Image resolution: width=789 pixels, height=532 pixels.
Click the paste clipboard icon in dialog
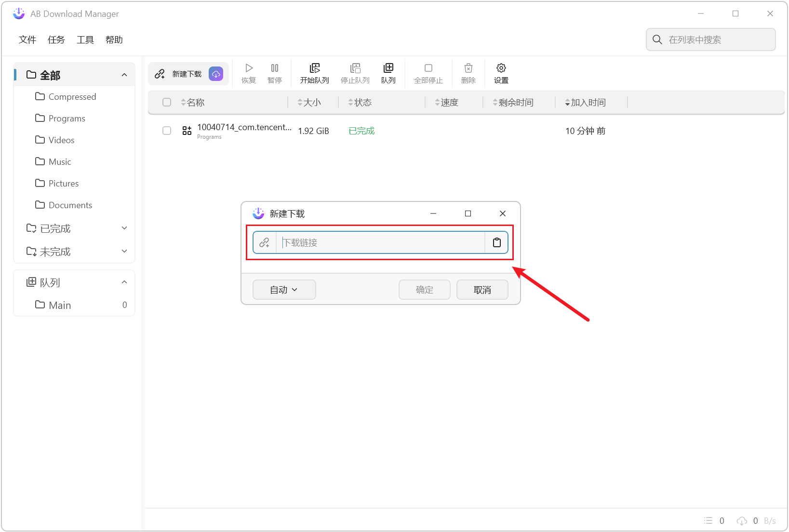(497, 242)
